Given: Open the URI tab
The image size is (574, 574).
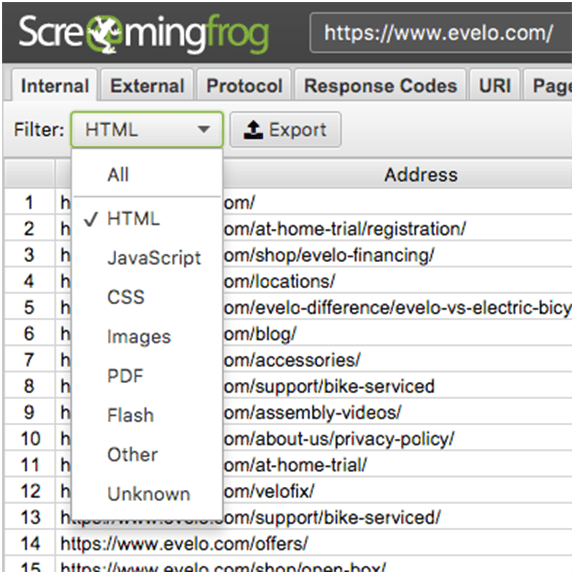Looking at the screenshot, I should 495,85.
